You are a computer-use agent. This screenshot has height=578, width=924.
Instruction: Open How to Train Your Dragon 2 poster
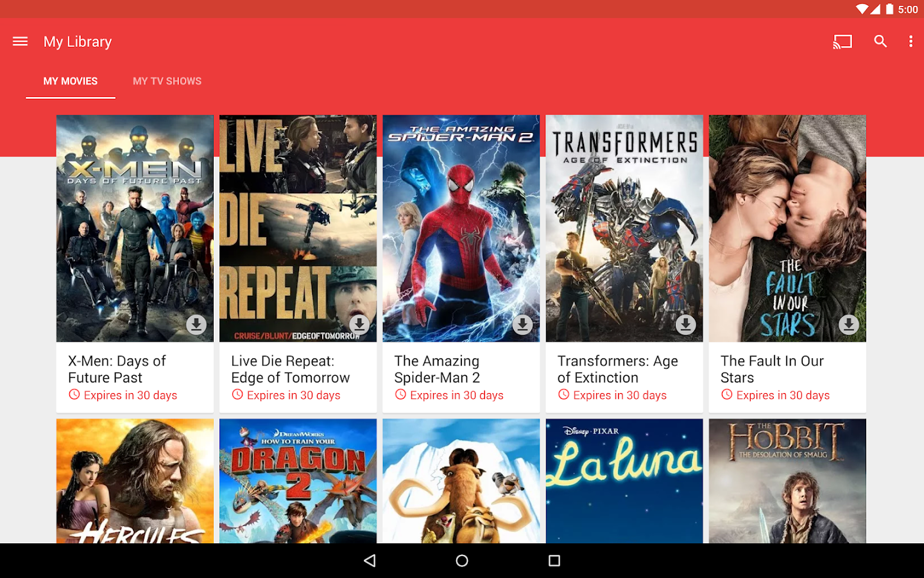click(x=298, y=481)
